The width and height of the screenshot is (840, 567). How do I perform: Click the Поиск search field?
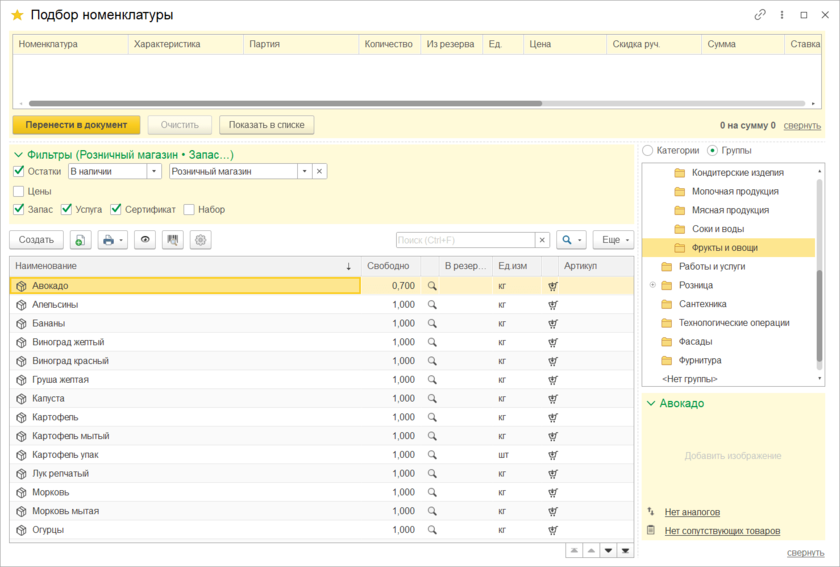pos(464,240)
